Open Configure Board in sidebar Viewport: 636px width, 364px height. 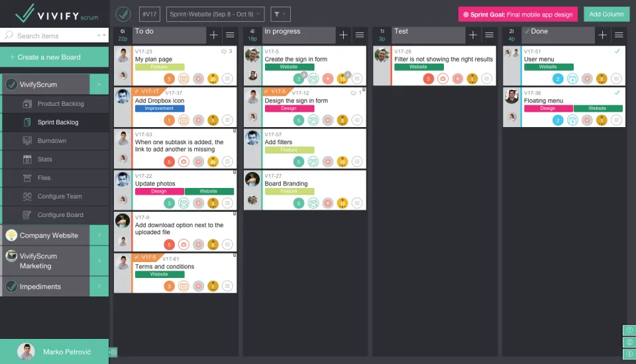click(x=56, y=215)
